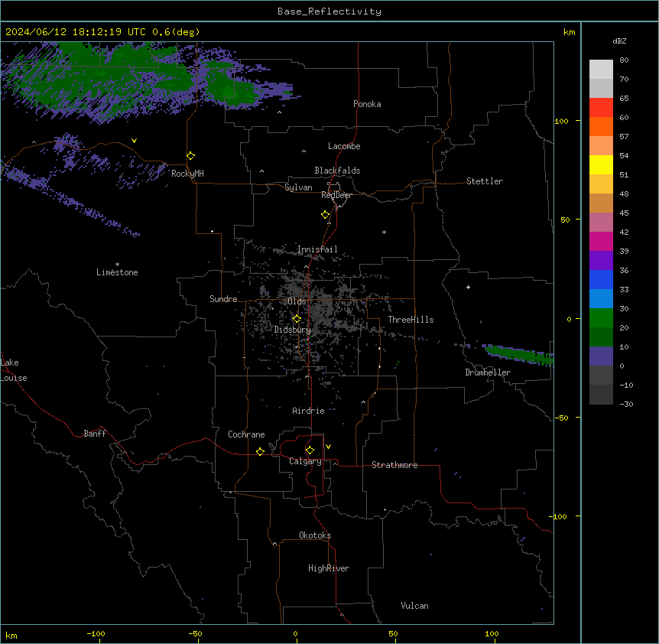Click the Olds city label
Screen dimensions: 659x644
[297, 301]
